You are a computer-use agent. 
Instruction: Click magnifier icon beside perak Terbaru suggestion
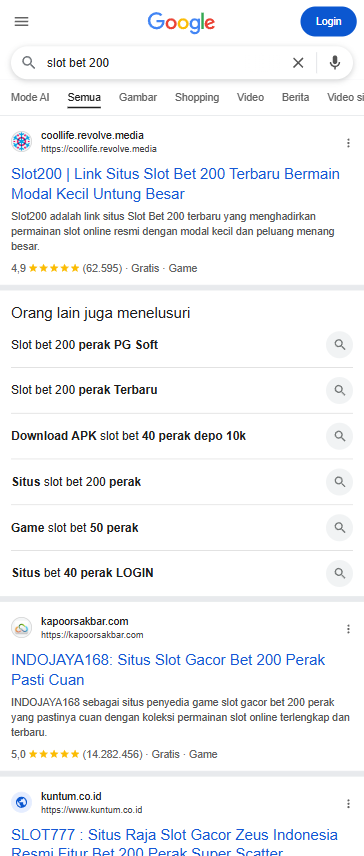[x=339, y=390]
